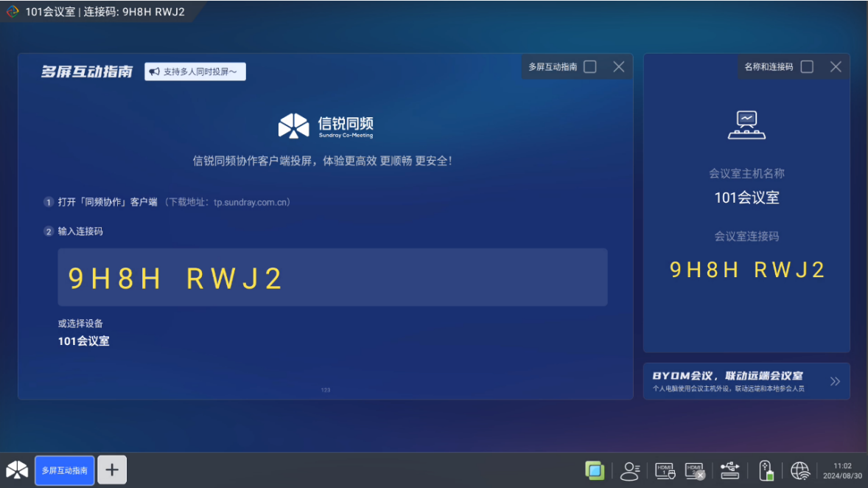Click the step 2 输入连接码 text
This screenshot has height=488, width=868.
[80, 231]
